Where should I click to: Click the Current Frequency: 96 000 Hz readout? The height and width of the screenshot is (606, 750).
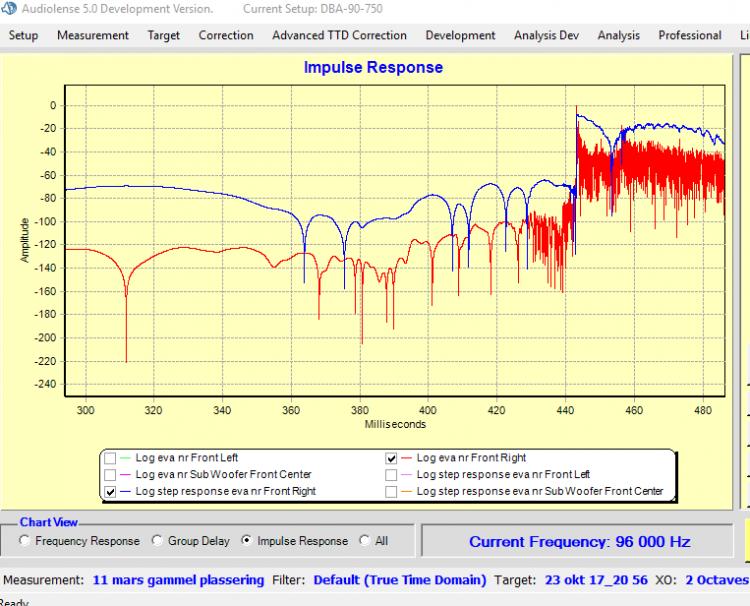pos(579,541)
